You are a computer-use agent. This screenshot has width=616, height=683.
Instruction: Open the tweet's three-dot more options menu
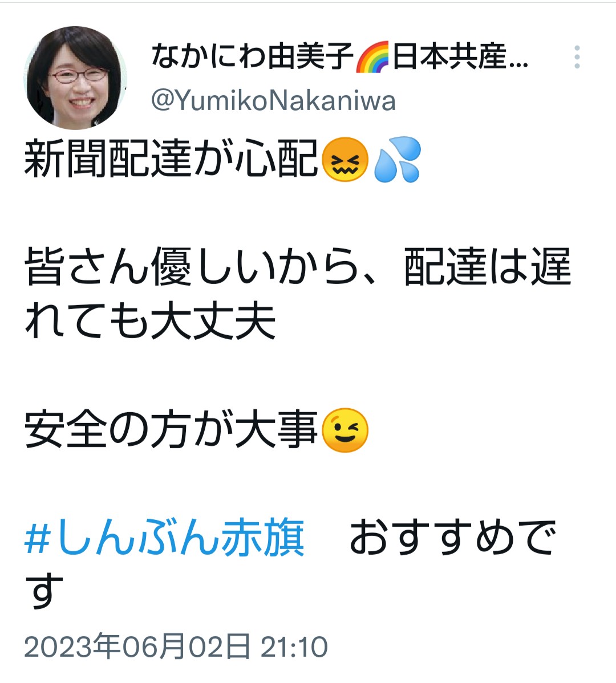tap(577, 57)
